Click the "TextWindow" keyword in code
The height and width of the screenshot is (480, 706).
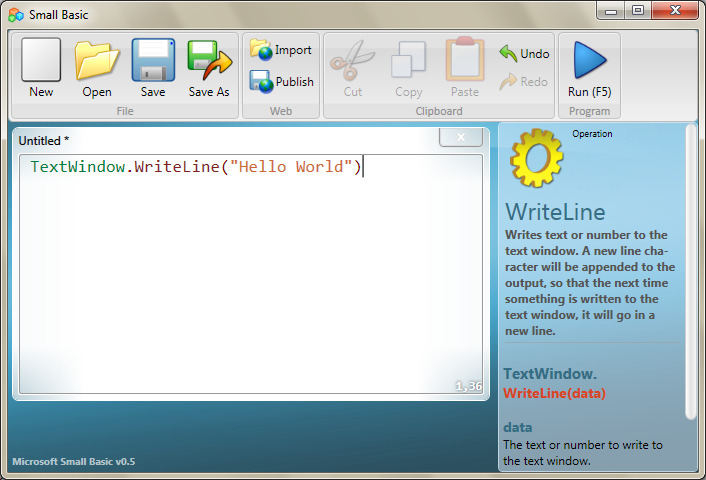[x=77, y=167]
